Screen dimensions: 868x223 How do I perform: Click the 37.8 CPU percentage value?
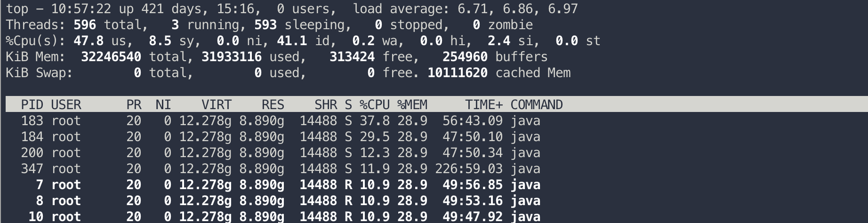(374, 121)
